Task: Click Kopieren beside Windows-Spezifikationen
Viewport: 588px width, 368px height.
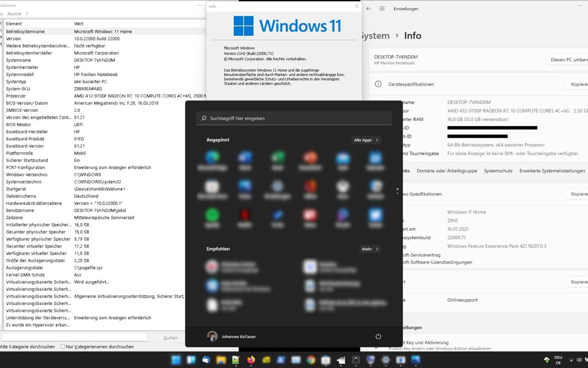Action: coord(577,194)
